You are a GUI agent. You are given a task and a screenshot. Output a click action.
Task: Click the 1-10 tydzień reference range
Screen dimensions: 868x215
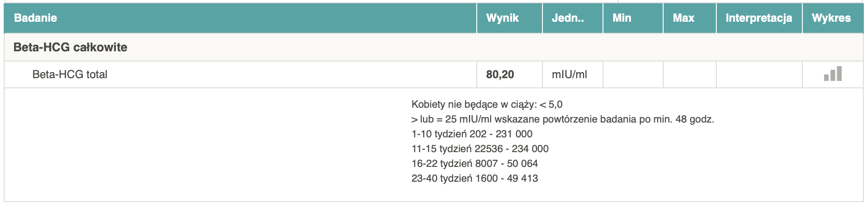(472, 134)
